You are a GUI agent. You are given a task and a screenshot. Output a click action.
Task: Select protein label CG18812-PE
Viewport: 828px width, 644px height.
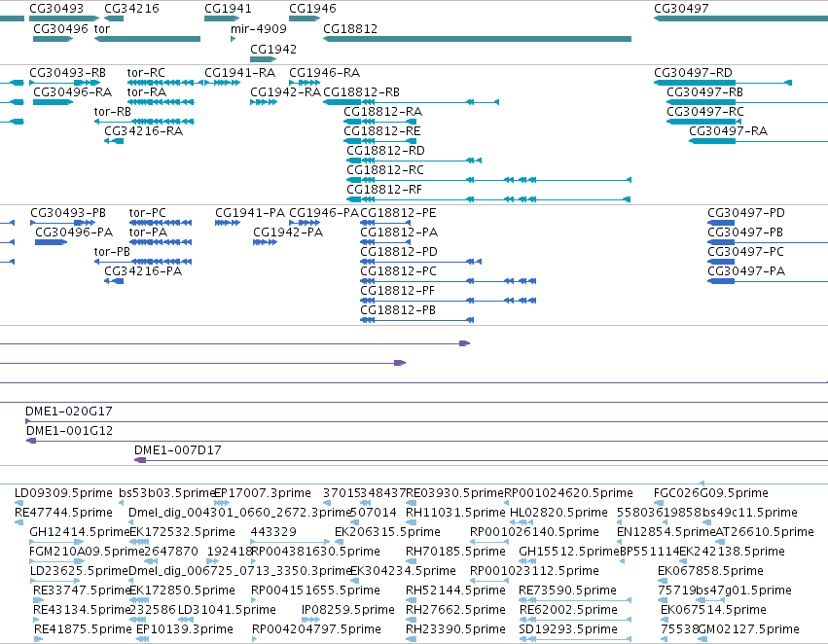pos(398,213)
